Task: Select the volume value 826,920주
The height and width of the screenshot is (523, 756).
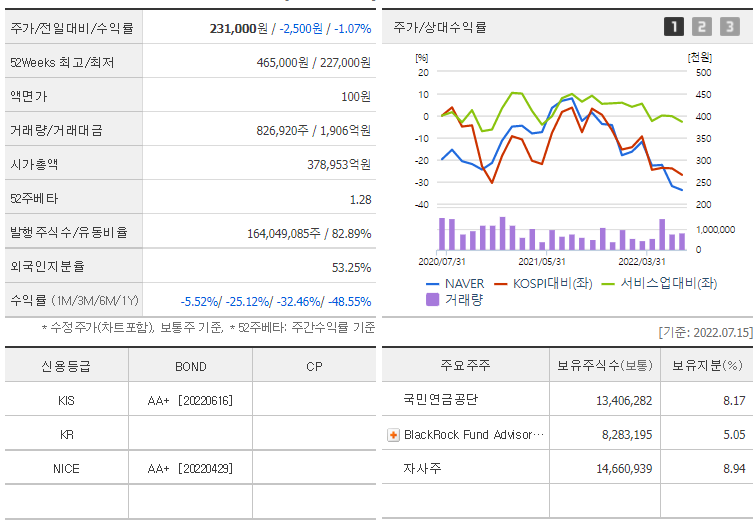Action: point(283,131)
